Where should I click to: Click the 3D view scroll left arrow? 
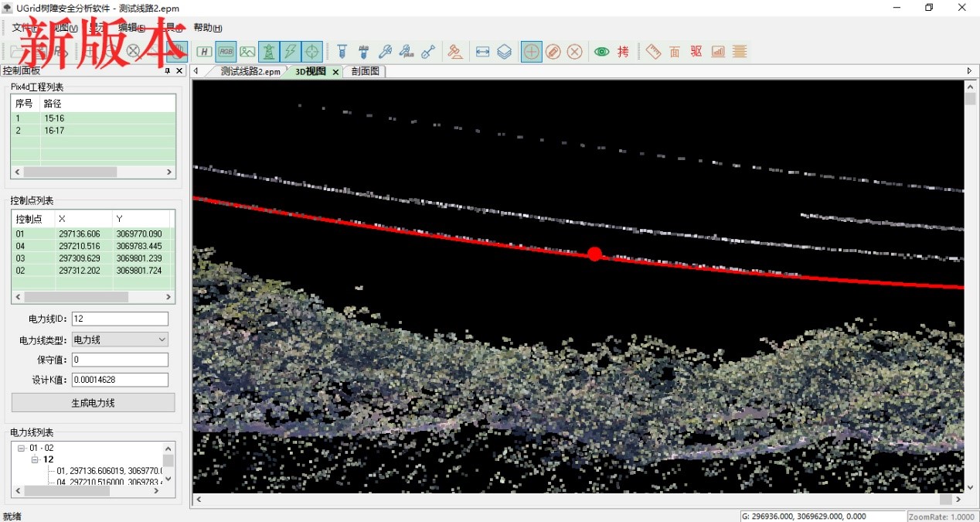tap(198, 500)
